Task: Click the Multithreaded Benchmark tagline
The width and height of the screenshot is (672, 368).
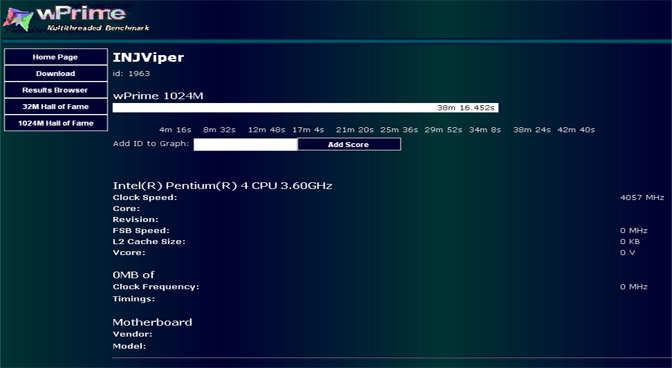Action: pos(98,28)
